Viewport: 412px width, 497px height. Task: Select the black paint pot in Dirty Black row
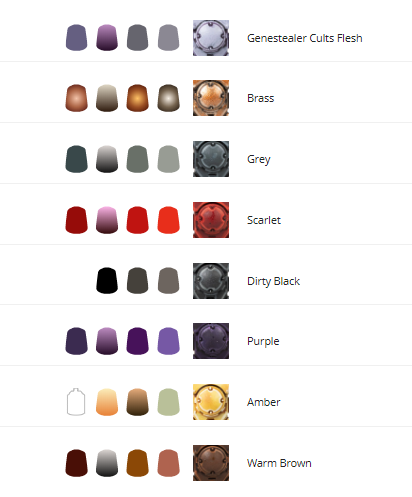pos(107,280)
